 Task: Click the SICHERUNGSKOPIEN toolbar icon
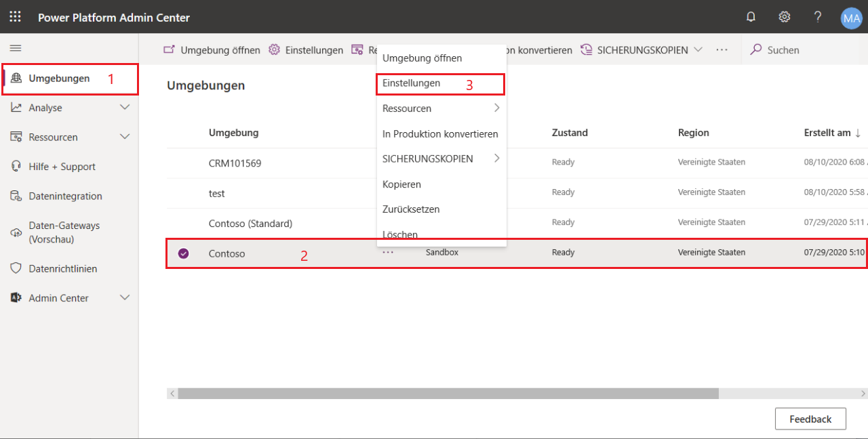pos(586,50)
